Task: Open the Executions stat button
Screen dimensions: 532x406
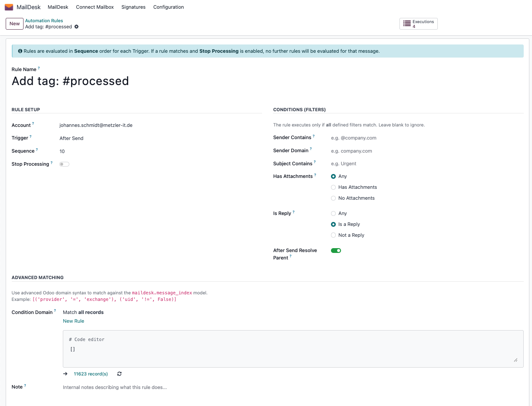Action: click(x=418, y=24)
